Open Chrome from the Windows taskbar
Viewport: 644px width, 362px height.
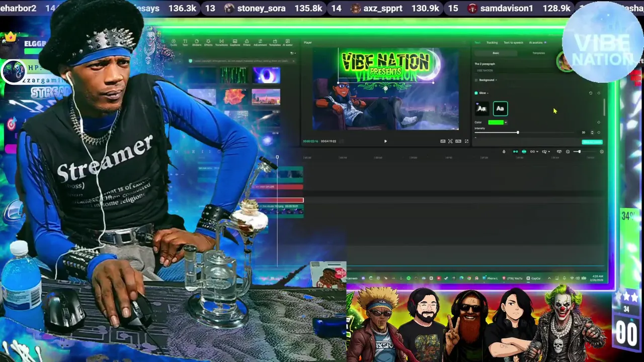pos(469,278)
